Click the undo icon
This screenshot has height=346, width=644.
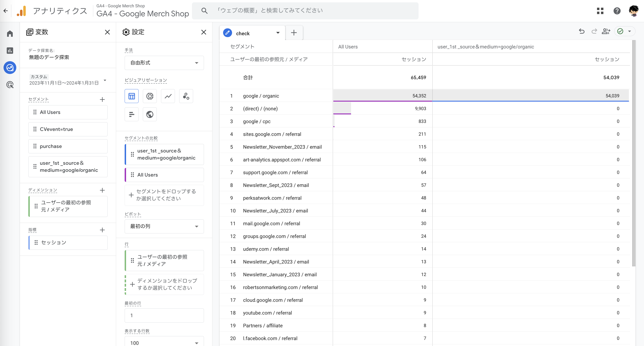tap(582, 31)
